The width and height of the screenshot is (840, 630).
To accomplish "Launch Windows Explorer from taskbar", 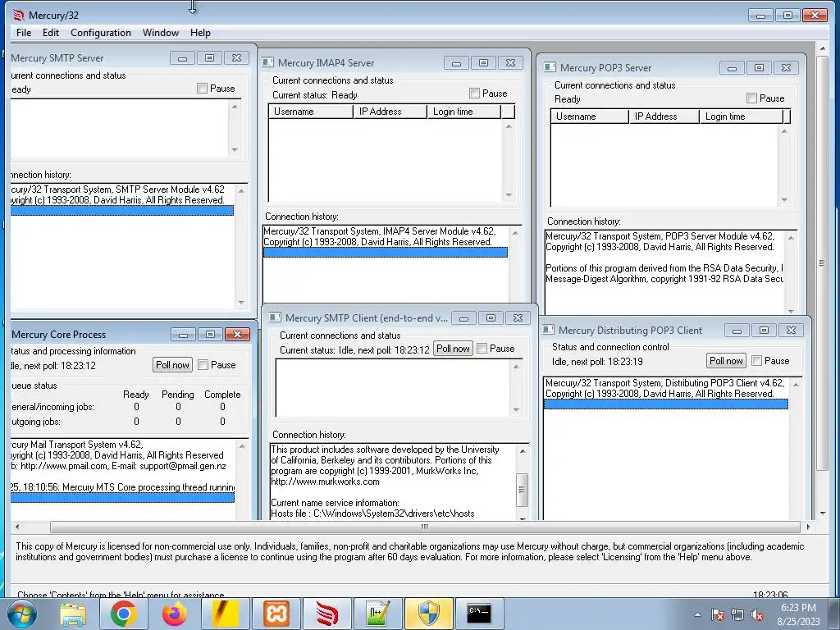I will tap(73, 614).
